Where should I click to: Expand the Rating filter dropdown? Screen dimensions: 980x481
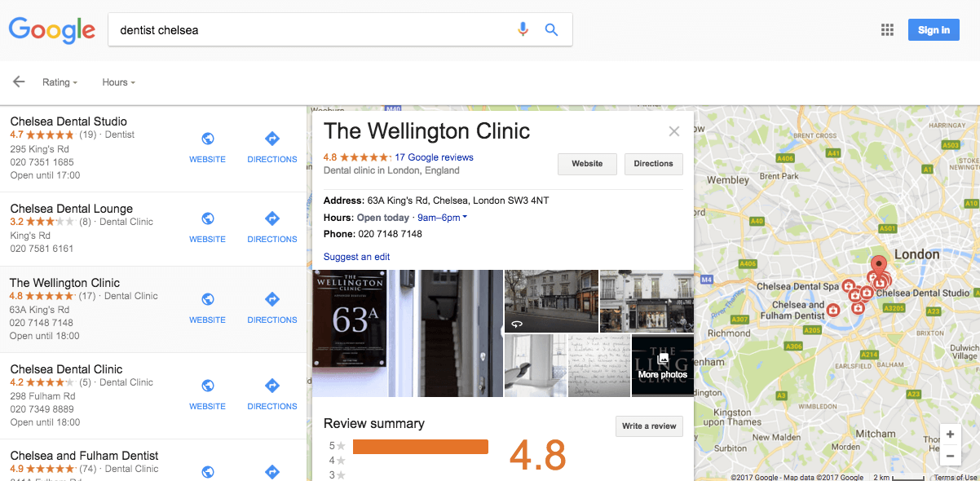[60, 82]
